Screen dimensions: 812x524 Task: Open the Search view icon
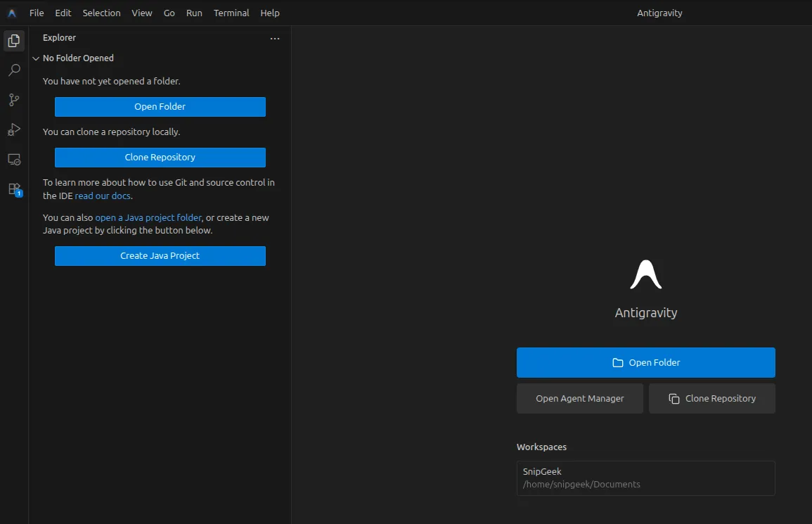pyautogui.click(x=14, y=70)
